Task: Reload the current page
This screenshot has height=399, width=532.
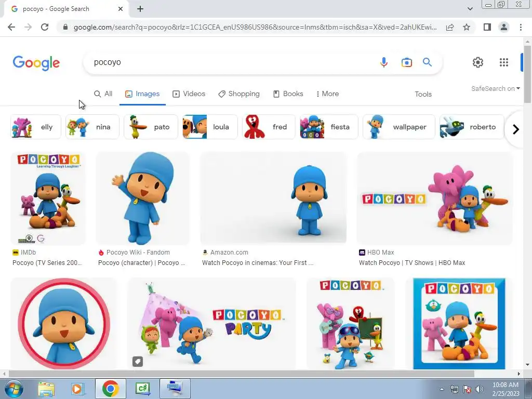Action: [x=45, y=27]
